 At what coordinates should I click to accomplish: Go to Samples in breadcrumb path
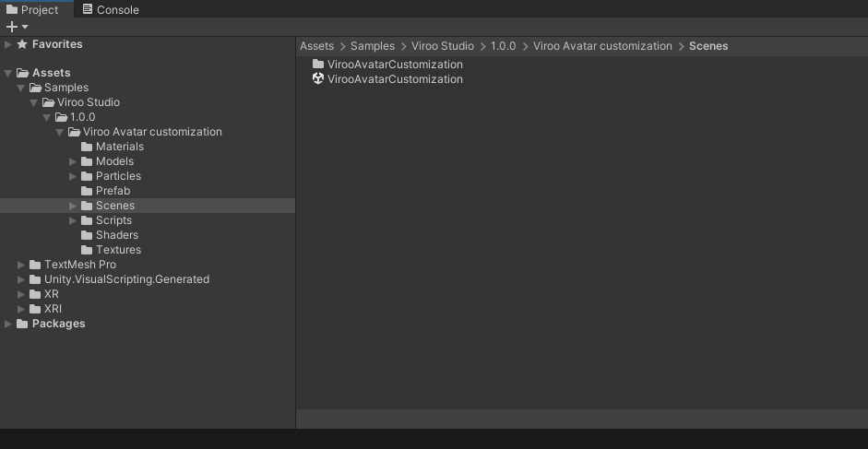pos(372,46)
